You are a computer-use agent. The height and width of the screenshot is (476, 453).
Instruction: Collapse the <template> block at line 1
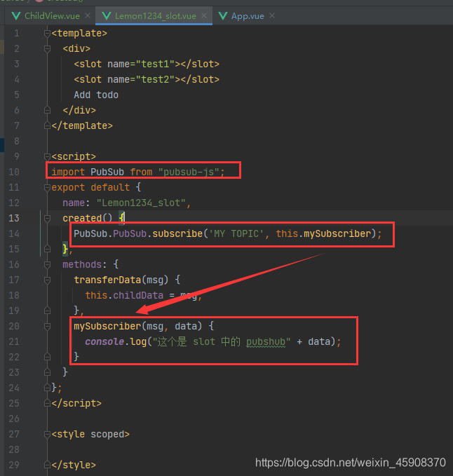[x=47, y=34]
